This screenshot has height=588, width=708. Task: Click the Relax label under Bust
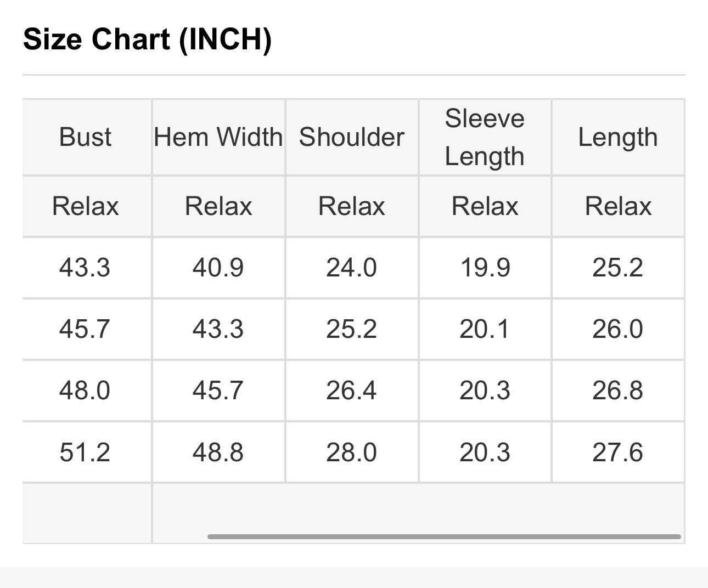coord(86,207)
